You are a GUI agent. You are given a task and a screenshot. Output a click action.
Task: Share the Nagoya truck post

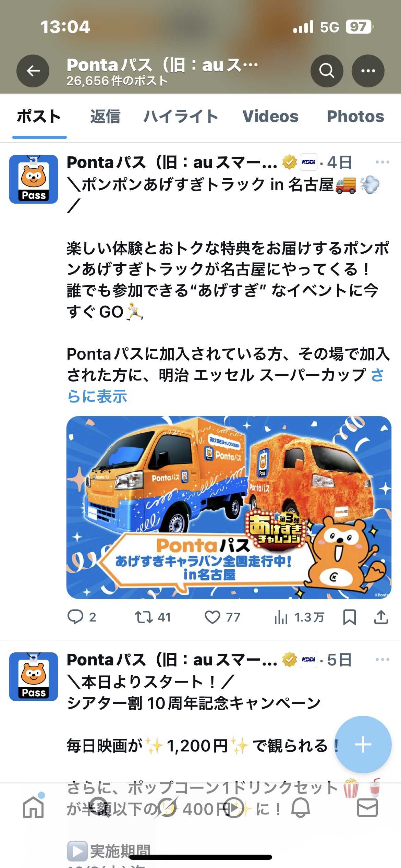381,617
